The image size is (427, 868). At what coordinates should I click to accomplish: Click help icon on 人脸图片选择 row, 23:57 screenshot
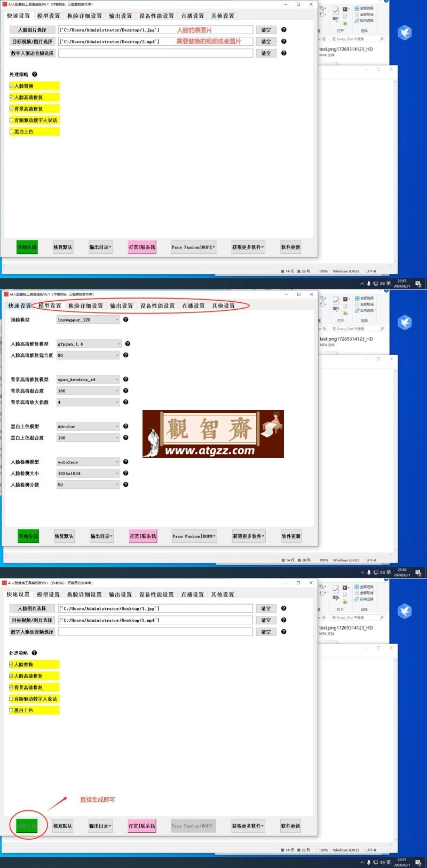click(284, 608)
